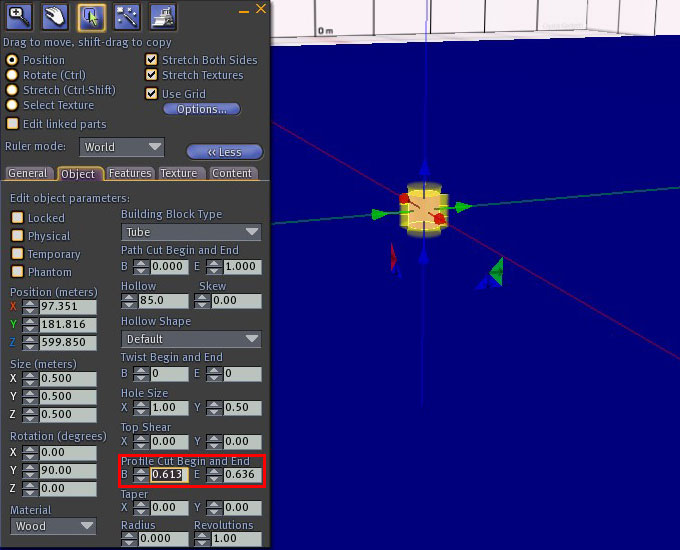Click the Rotation Y field 90.00
This screenshot has width=680, height=550.
[68, 471]
